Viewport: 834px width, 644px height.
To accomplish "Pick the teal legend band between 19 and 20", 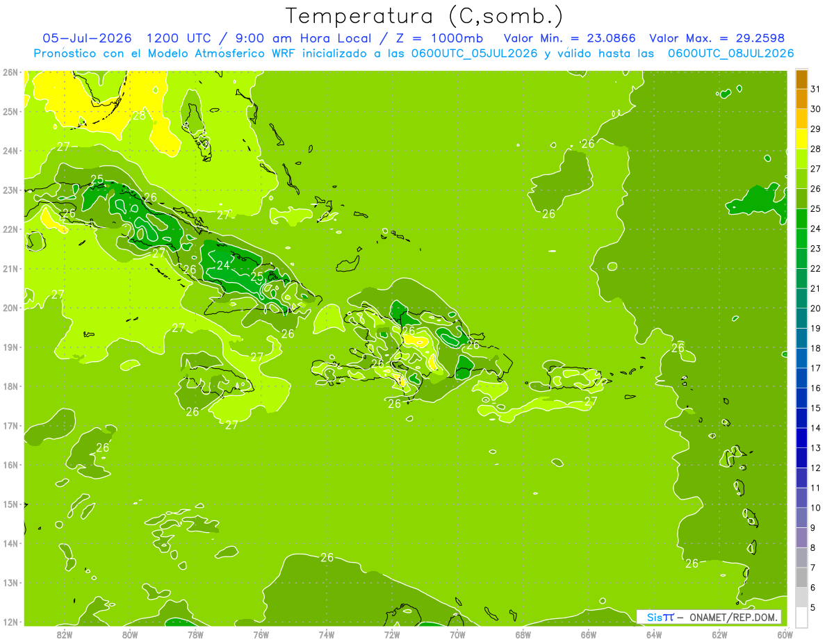I will click(801, 318).
